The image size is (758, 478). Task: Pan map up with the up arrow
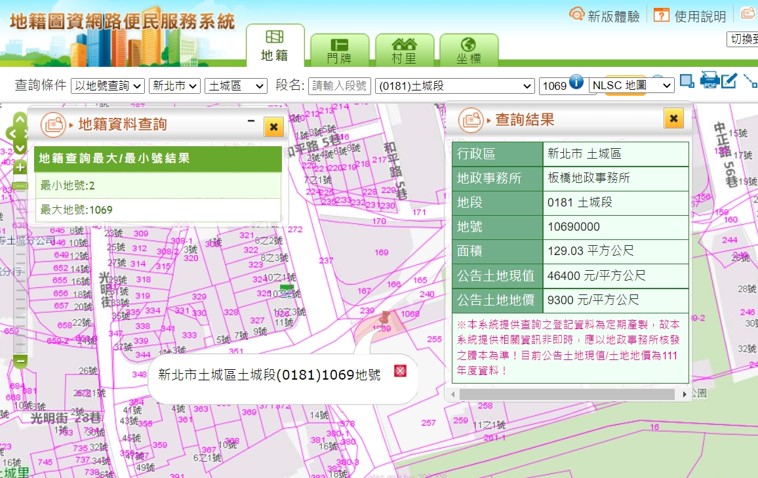click(x=19, y=119)
